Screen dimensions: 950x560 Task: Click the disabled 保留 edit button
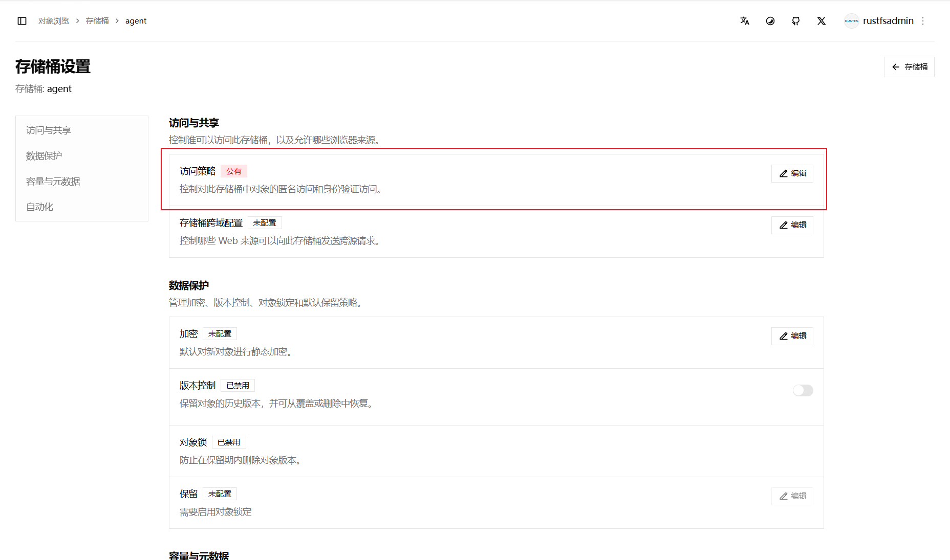click(x=792, y=496)
